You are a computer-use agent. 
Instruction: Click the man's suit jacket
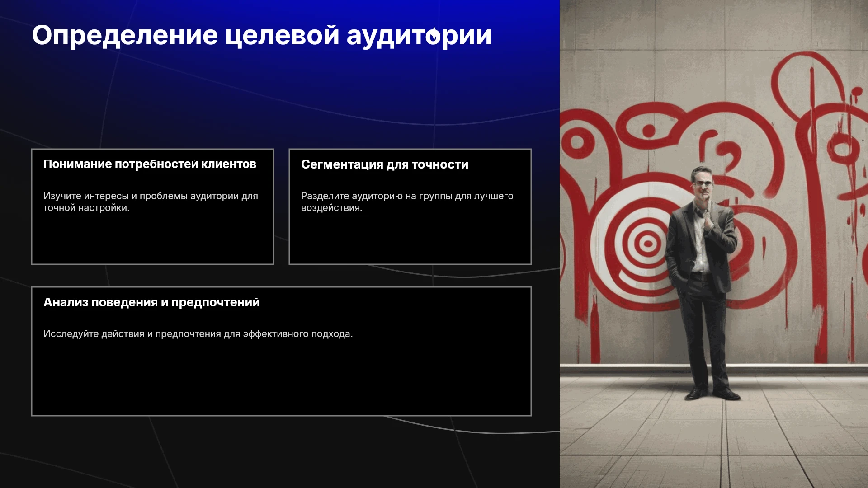tap(698, 244)
